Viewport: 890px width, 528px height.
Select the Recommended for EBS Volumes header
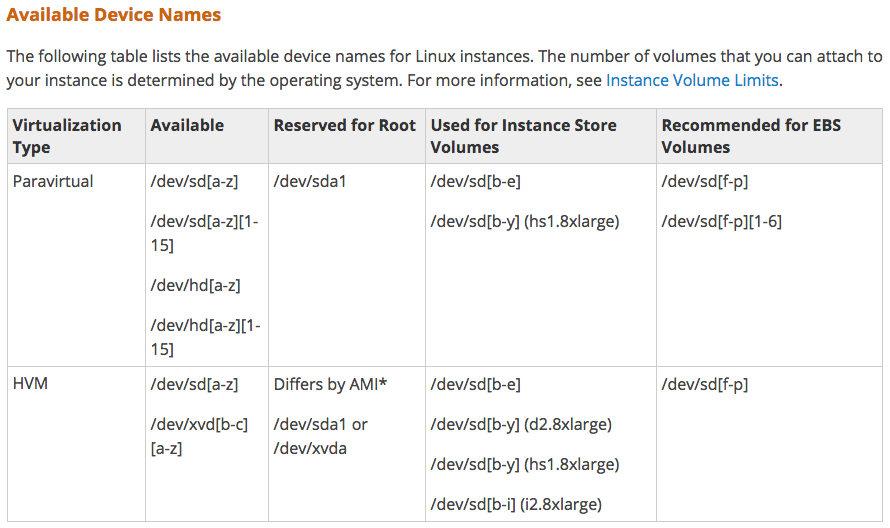click(x=751, y=136)
